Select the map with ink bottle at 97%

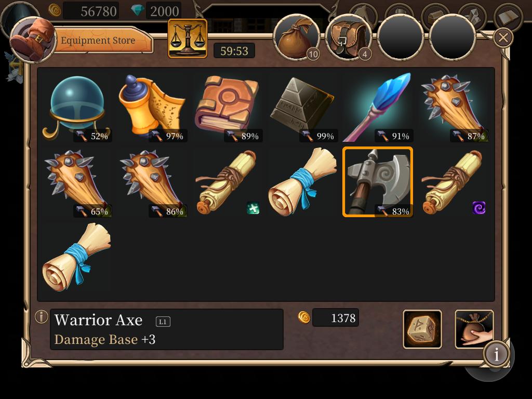click(152, 107)
